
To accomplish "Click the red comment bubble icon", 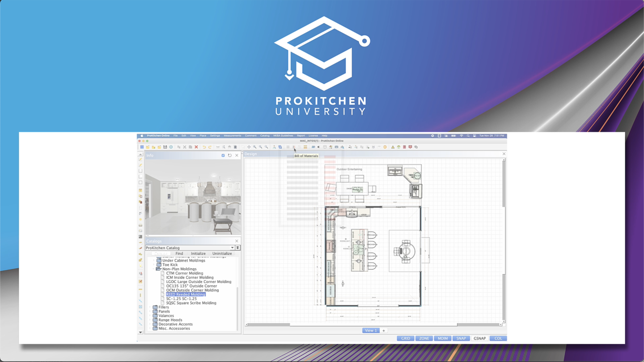I will pos(410,147).
